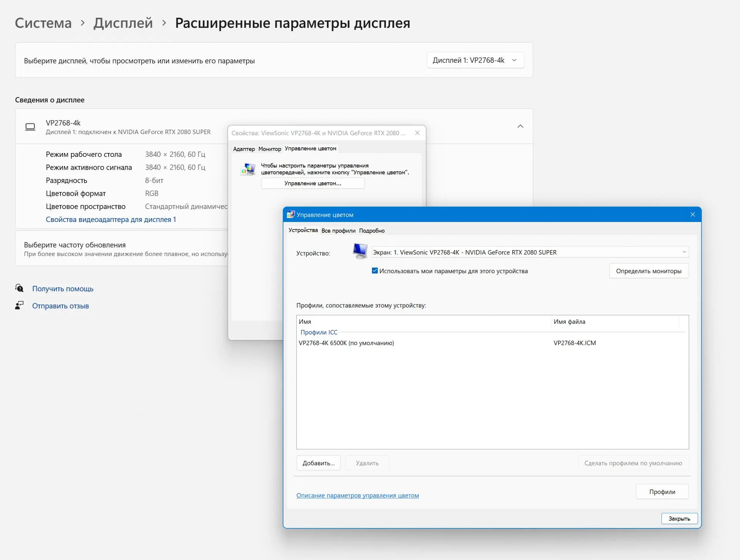The height and width of the screenshot is (560, 740).
Task: Click the Управление цветом title bar icon
Action: point(291,215)
